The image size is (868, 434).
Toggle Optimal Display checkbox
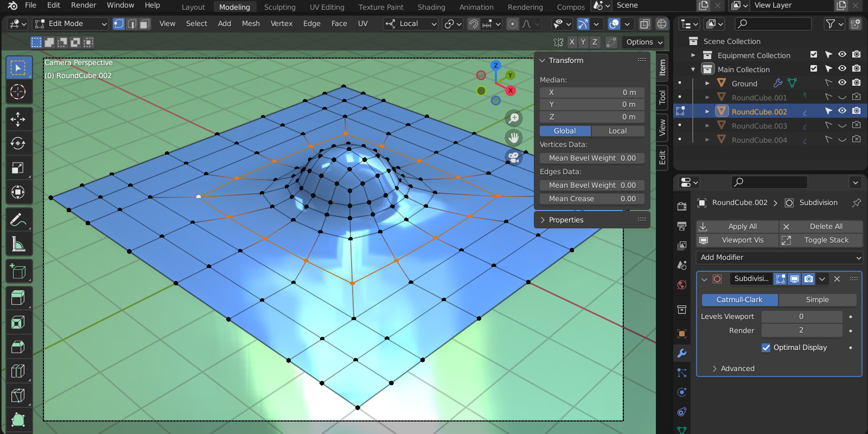tap(766, 348)
